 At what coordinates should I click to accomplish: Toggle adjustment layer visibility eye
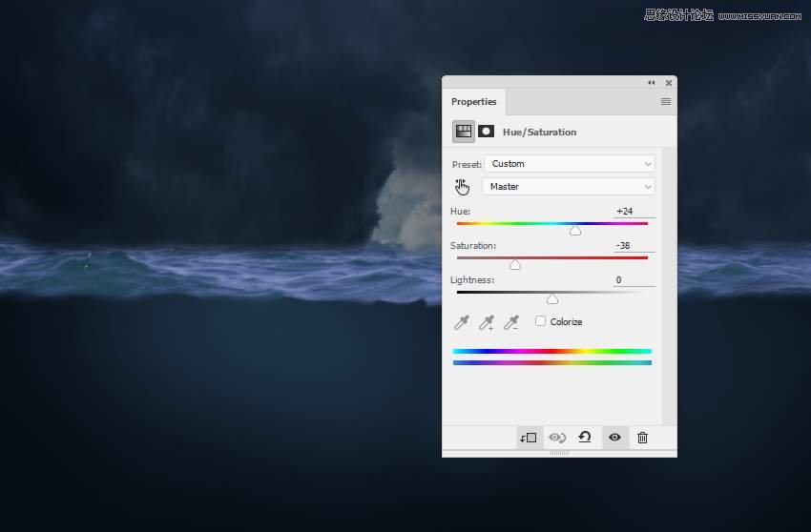[x=614, y=438]
